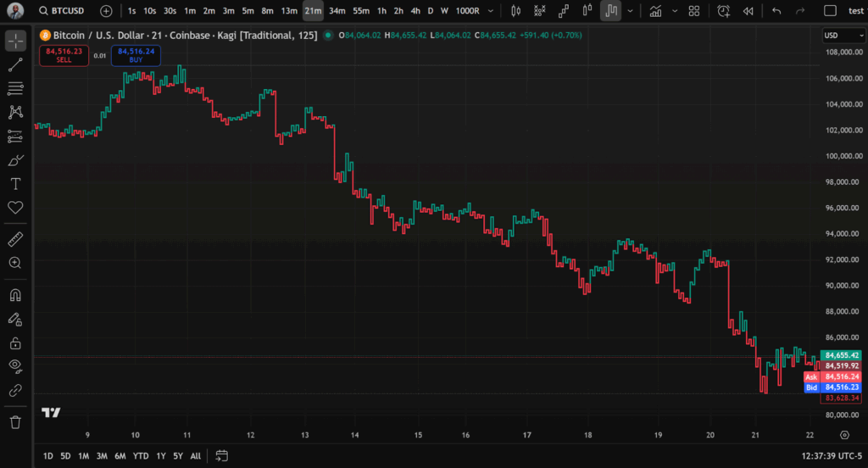Click the green 84,655.42 price label
Image resolution: width=868 pixels, height=468 pixels.
[841, 355]
